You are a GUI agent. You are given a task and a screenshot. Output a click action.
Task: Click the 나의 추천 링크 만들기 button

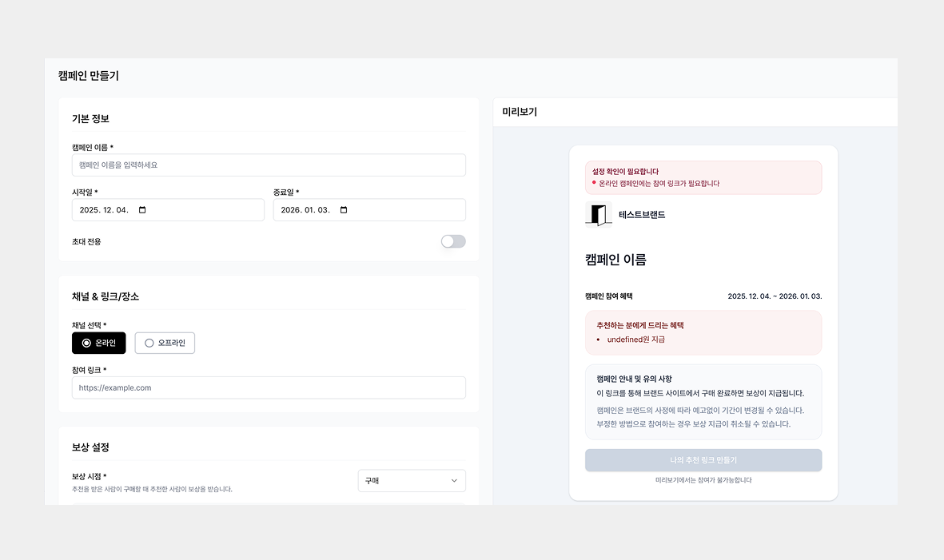click(703, 460)
